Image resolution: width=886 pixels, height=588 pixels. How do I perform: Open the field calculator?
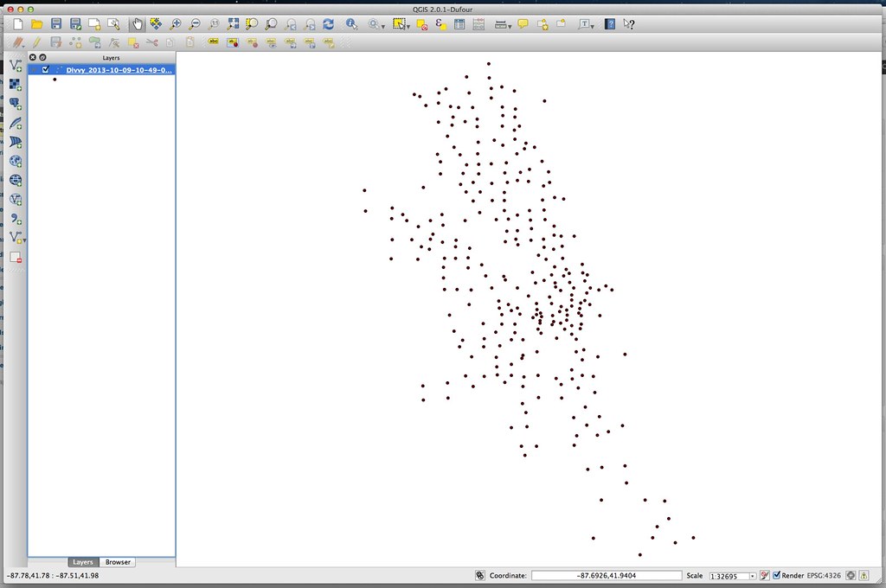(x=478, y=23)
